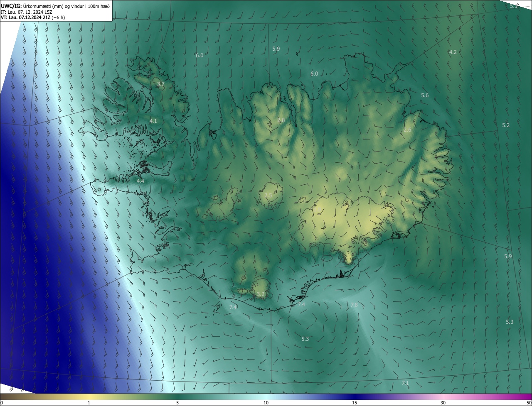Click the 5.6 value on the map
Viewport: 532px width, 406px height.
click(425, 95)
